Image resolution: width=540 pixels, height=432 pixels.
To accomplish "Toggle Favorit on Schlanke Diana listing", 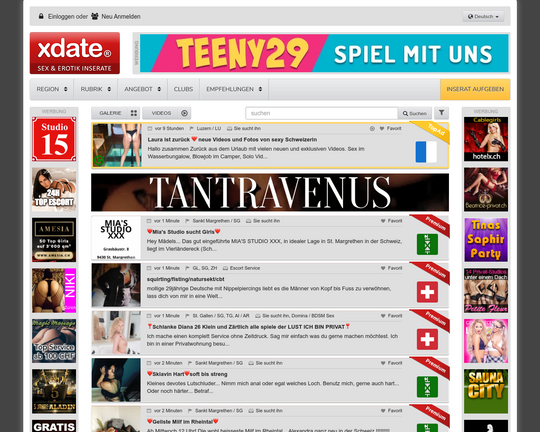I will click(391, 316).
